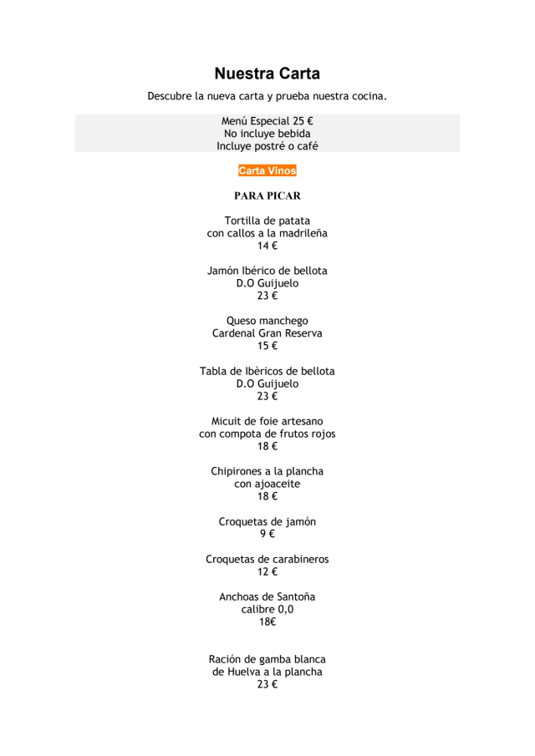Screen dimensions: 535x756
Task: Select the Croquetas de jamón item
Action: [x=267, y=521]
